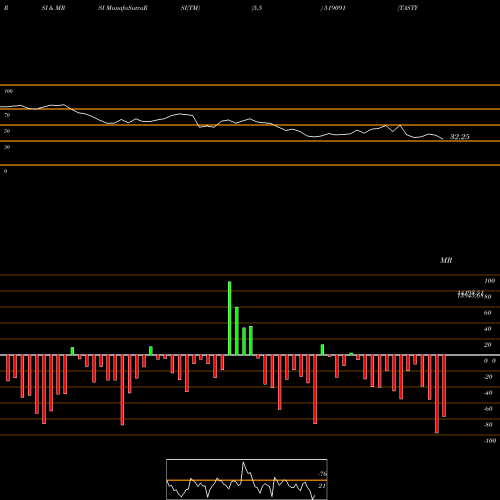The width and height of the screenshot is (500, 500).
Task: Click the MR panel title label
Action: [x=446, y=261]
